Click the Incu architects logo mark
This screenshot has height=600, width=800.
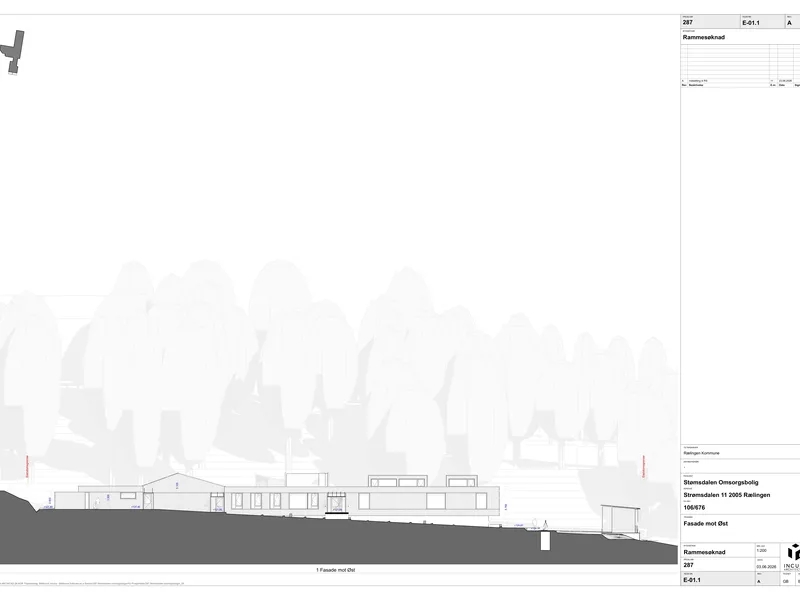[794, 552]
